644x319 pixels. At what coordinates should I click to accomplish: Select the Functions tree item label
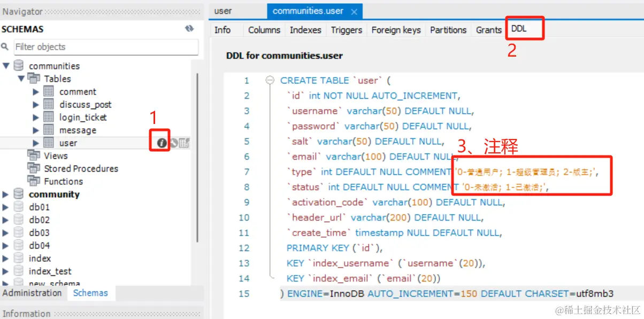[x=63, y=181]
